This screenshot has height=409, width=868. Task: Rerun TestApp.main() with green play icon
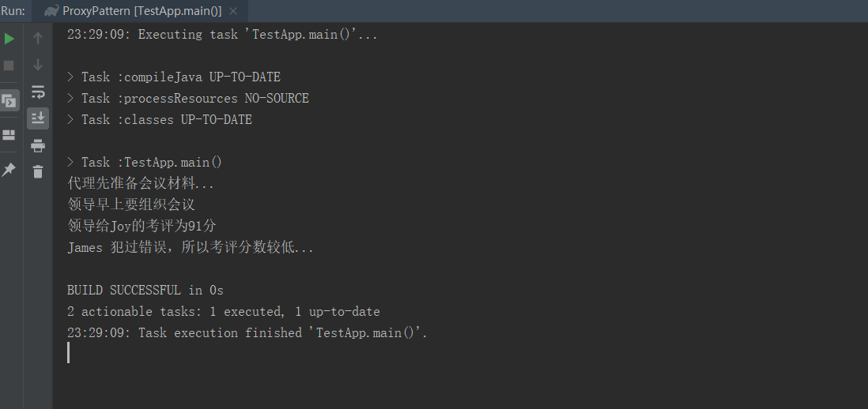pyautogui.click(x=9, y=38)
